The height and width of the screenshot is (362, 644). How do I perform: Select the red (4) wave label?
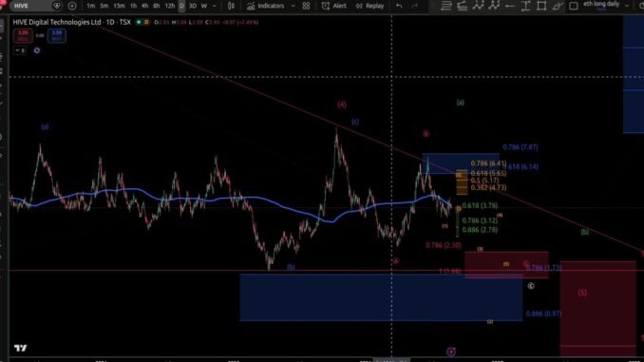tap(342, 105)
